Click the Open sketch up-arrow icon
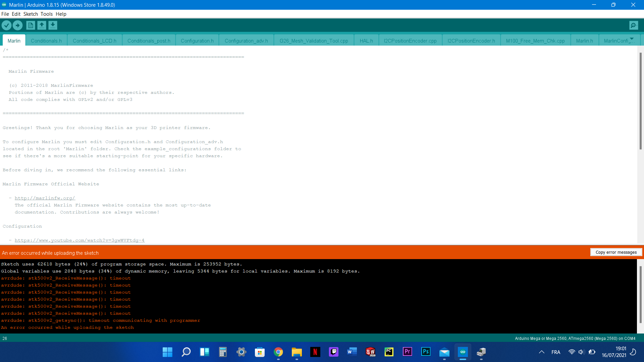The height and width of the screenshot is (362, 644). tap(42, 25)
